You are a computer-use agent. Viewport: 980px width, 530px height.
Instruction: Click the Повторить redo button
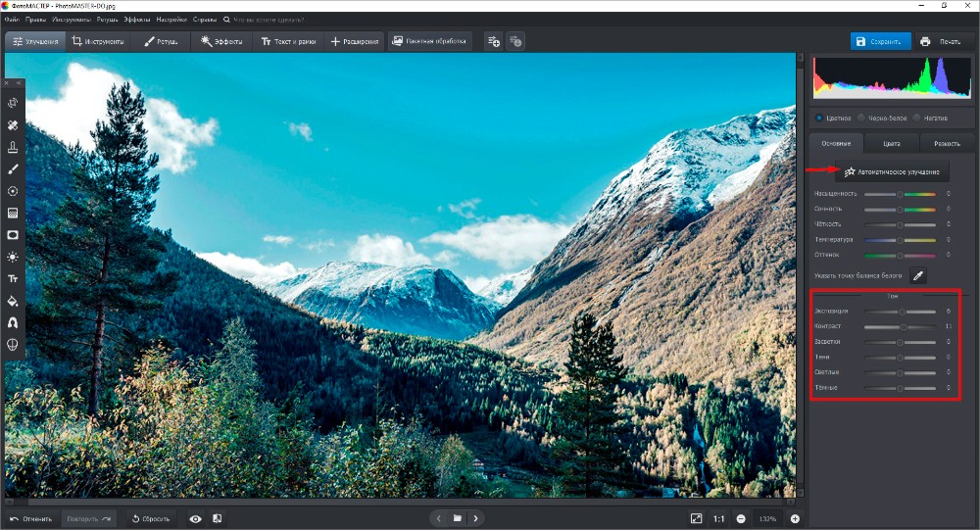[89, 519]
